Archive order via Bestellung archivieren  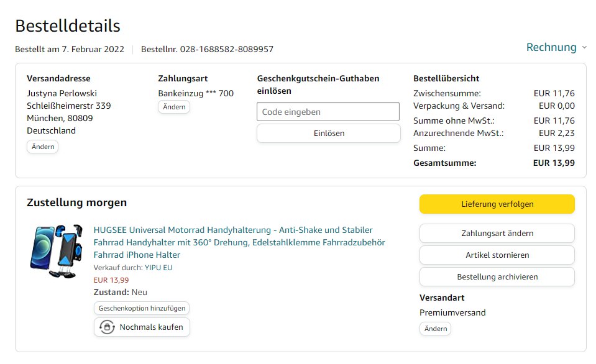click(x=497, y=276)
